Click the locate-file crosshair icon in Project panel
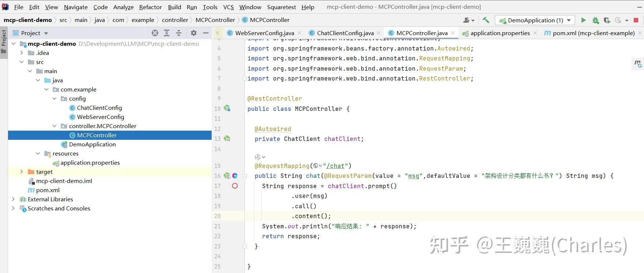Screen dimensions: 644x273 [x=155, y=33]
